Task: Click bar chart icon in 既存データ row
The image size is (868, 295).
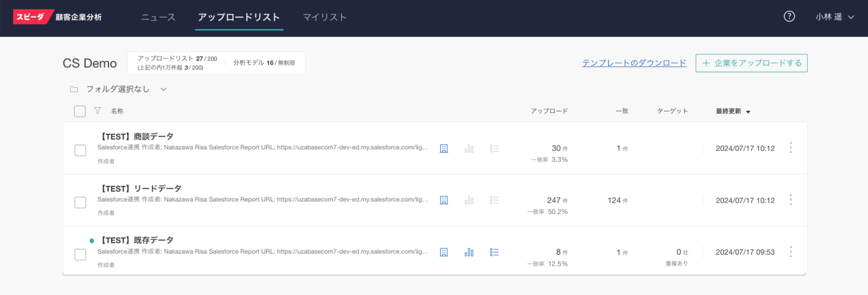Action: [469, 252]
